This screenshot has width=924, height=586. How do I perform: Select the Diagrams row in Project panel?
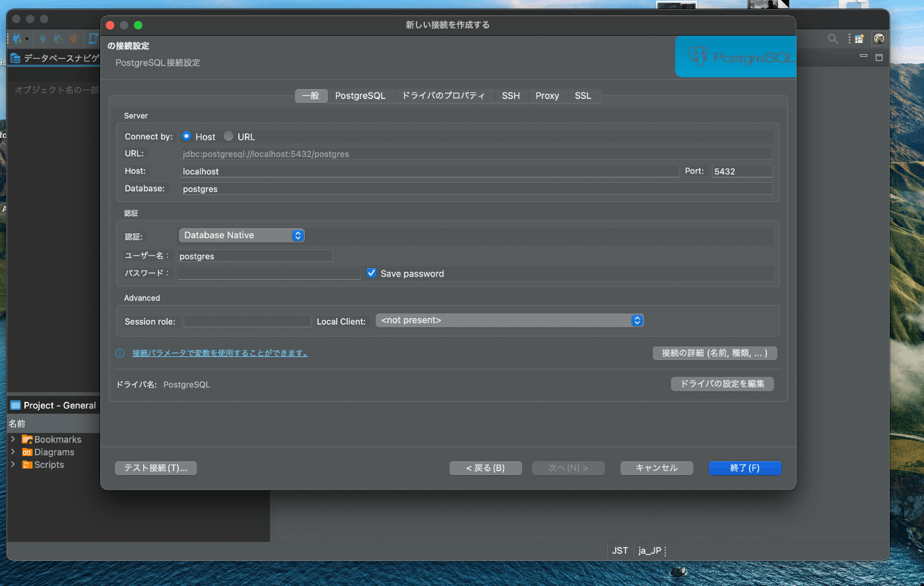pos(53,452)
